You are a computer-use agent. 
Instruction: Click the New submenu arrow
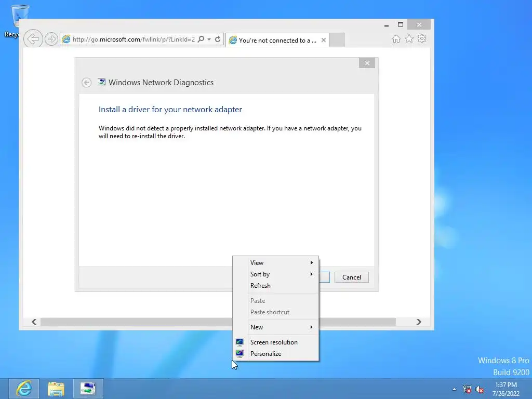click(312, 327)
